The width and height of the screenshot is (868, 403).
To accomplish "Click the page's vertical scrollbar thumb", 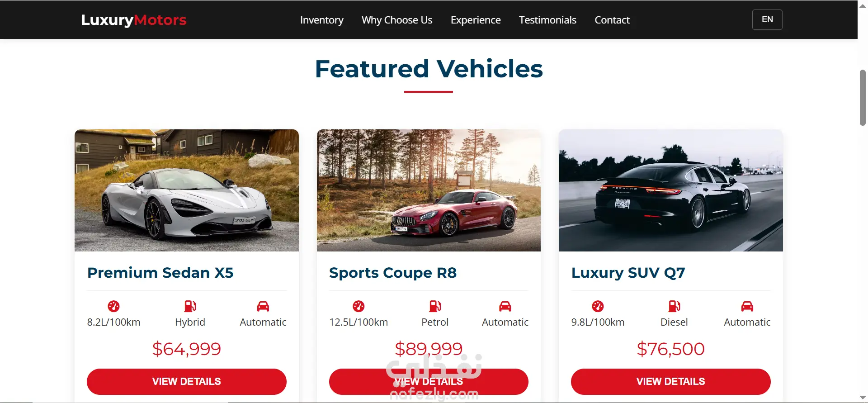I will pos(863,97).
